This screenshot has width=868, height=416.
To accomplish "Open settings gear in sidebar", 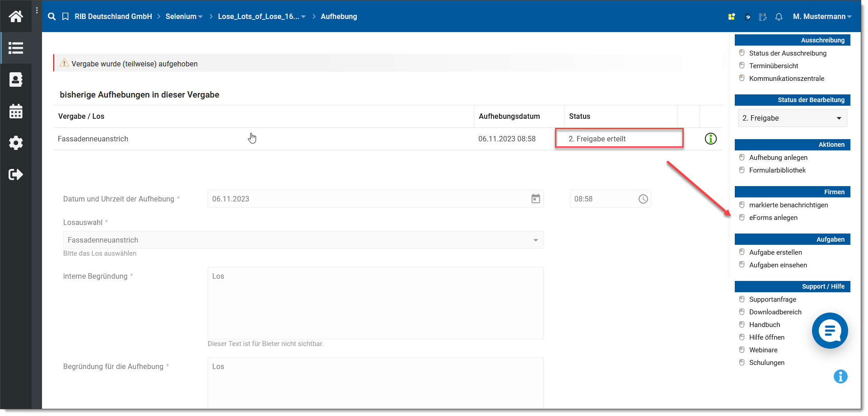I will tap(16, 143).
